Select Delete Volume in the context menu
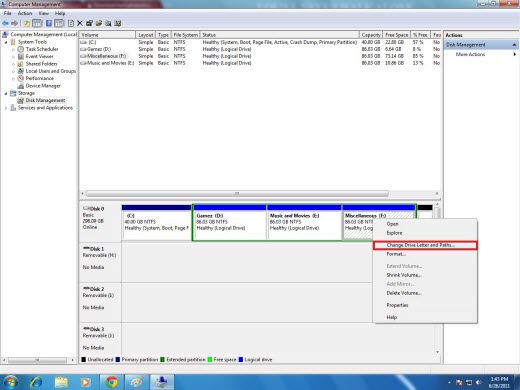This screenshot has width=520, height=390. [x=404, y=293]
